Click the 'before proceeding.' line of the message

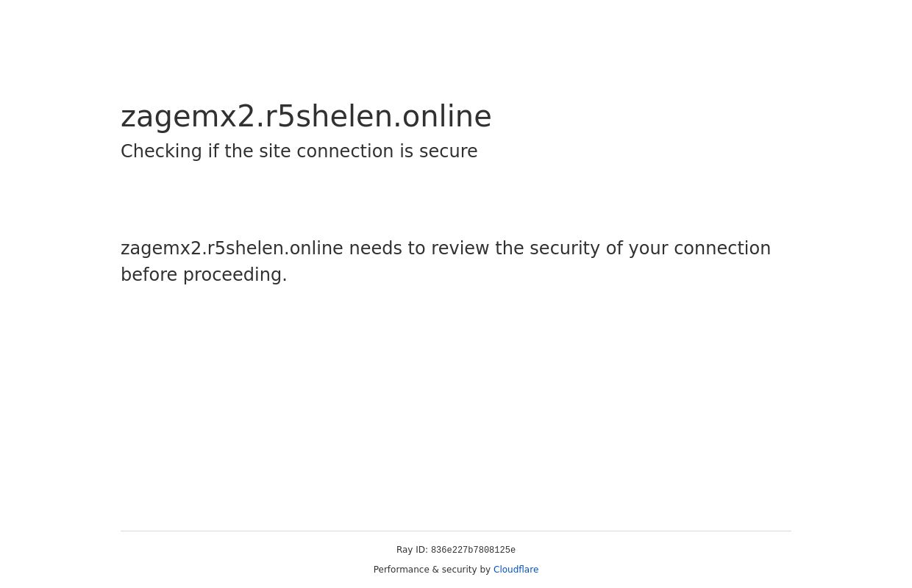(204, 275)
